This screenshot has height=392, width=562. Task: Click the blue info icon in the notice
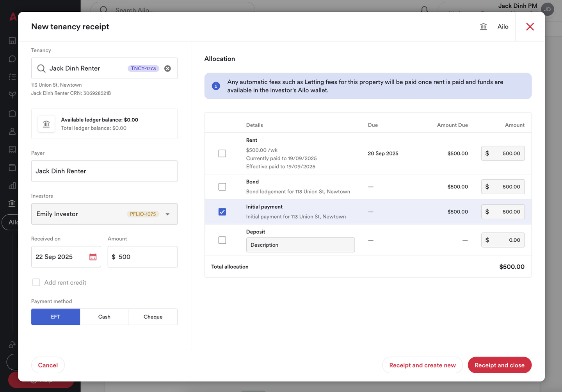tap(216, 86)
